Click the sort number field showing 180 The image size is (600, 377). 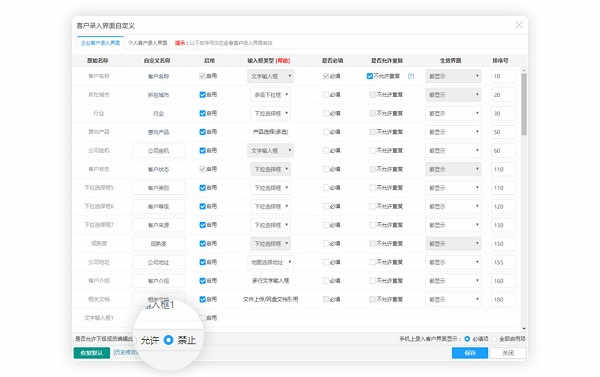[502, 299]
